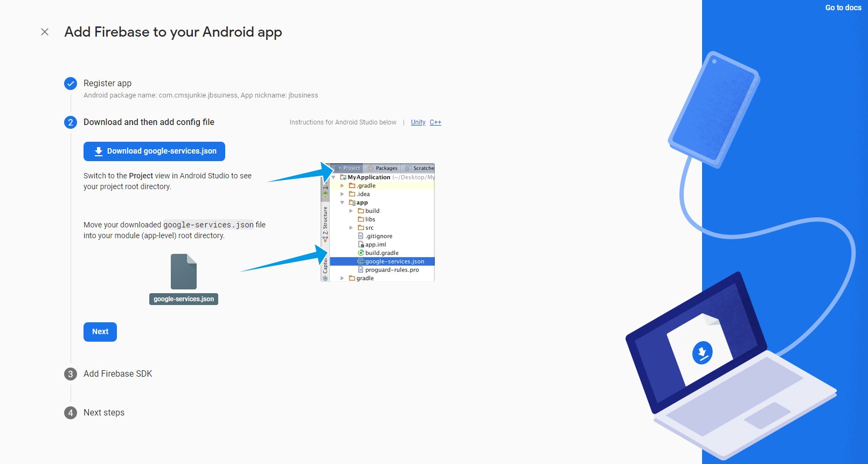The image size is (868, 464).
Task: Click the step 4 number circle icon
Action: pos(71,413)
